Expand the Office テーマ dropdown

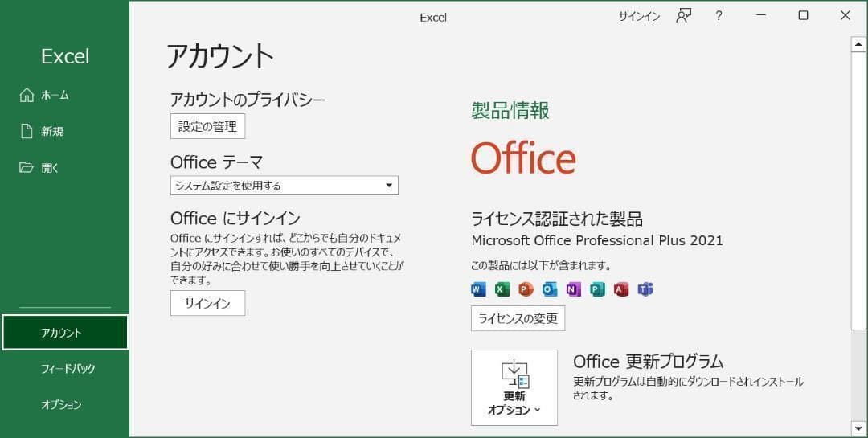click(285, 186)
